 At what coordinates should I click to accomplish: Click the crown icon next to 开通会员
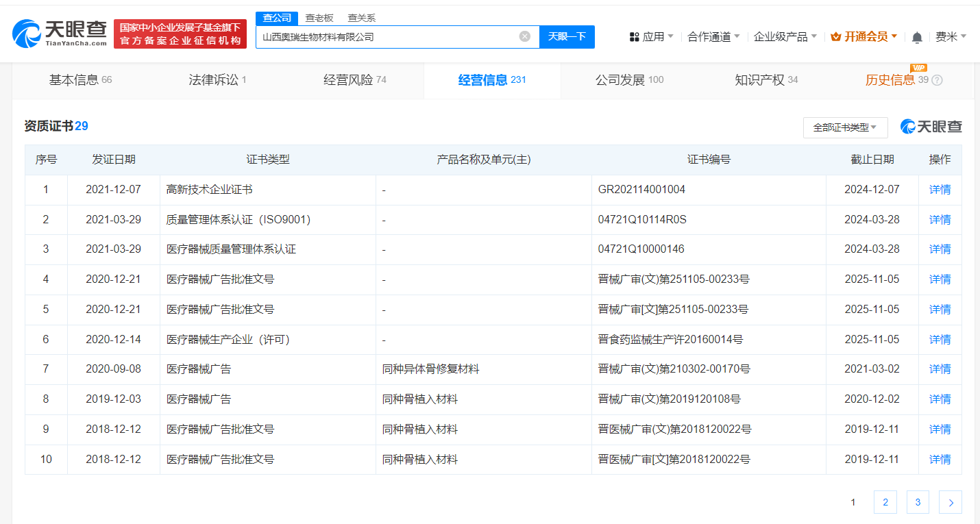pyautogui.click(x=836, y=36)
